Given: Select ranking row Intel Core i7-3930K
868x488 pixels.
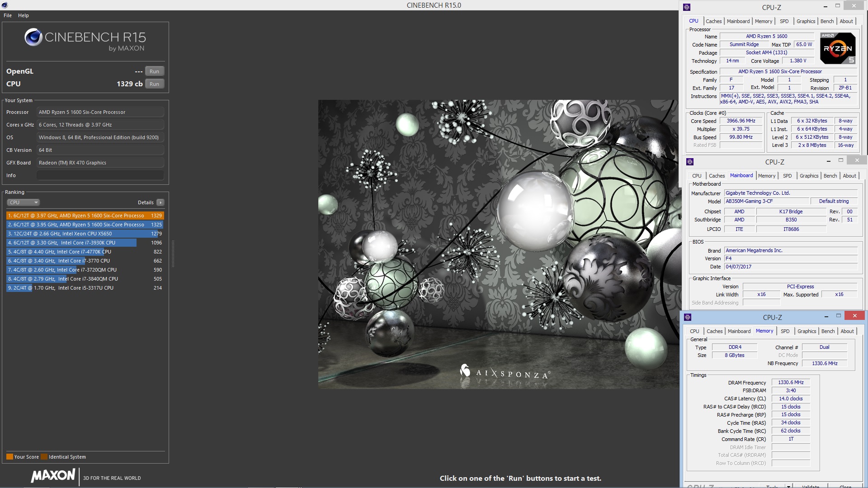Looking at the screenshot, I should click(85, 243).
